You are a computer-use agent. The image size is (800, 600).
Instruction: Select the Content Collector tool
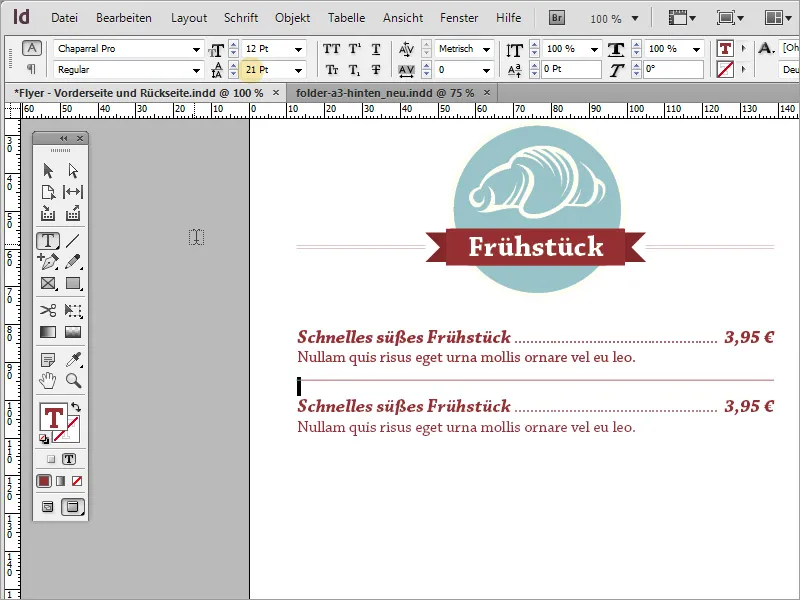tap(48, 213)
